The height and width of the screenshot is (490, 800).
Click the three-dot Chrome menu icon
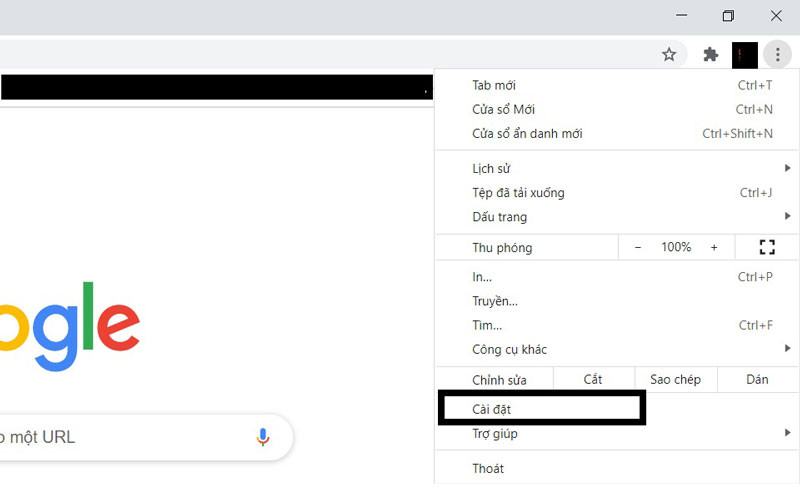[777, 55]
